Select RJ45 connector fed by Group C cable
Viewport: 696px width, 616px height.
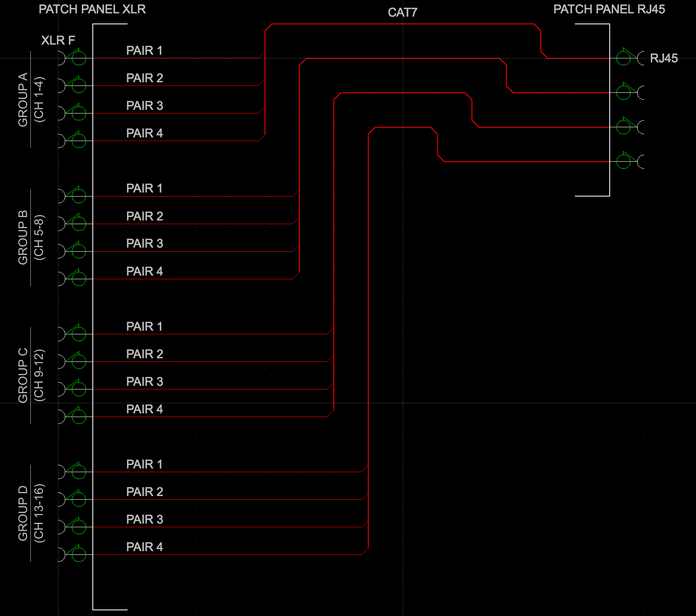tap(630, 126)
